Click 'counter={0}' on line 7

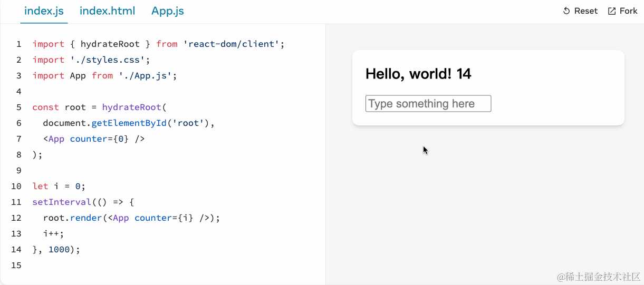(x=99, y=139)
